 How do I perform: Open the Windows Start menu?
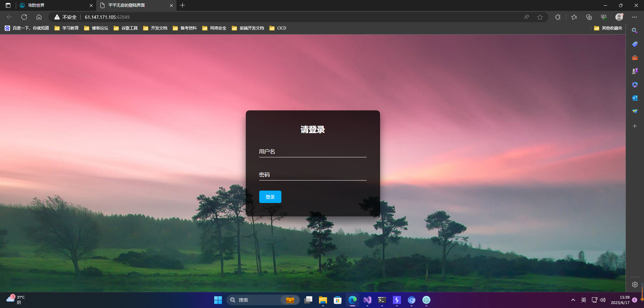click(x=218, y=300)
